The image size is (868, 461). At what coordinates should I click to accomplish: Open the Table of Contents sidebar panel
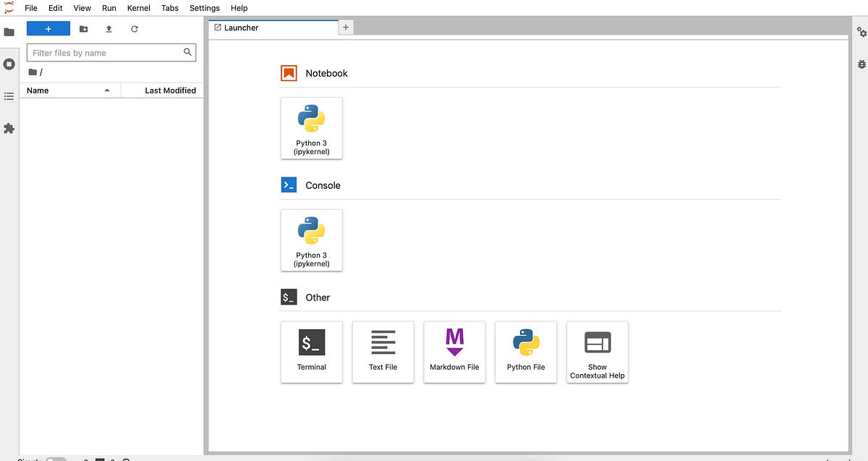pyautogui.click(x=9, y=96)
